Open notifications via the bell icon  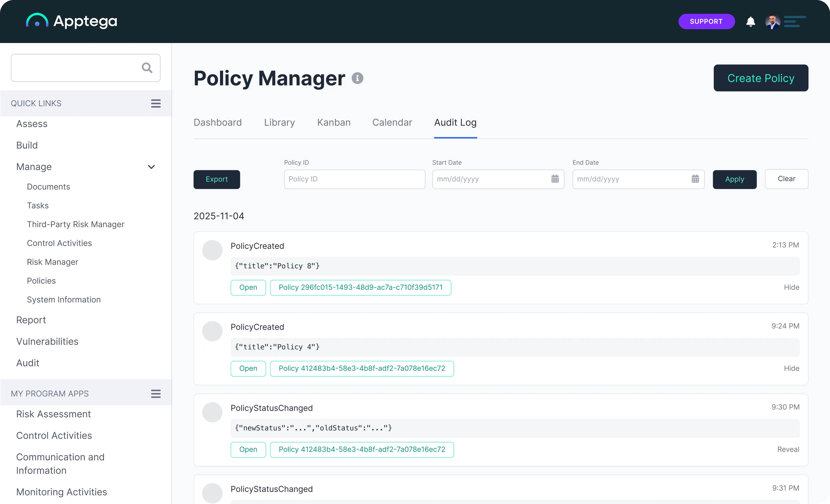pos(750,21)
